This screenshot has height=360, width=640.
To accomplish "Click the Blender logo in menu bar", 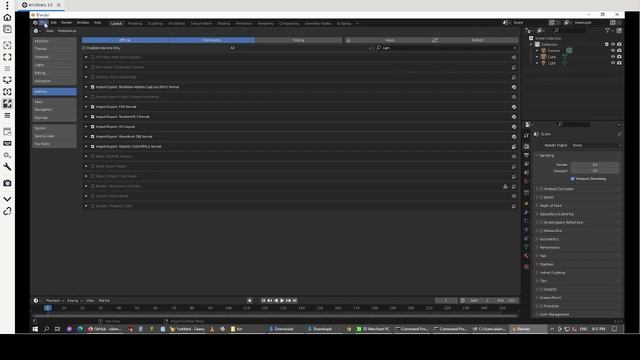I will click(x=35, y=23).
